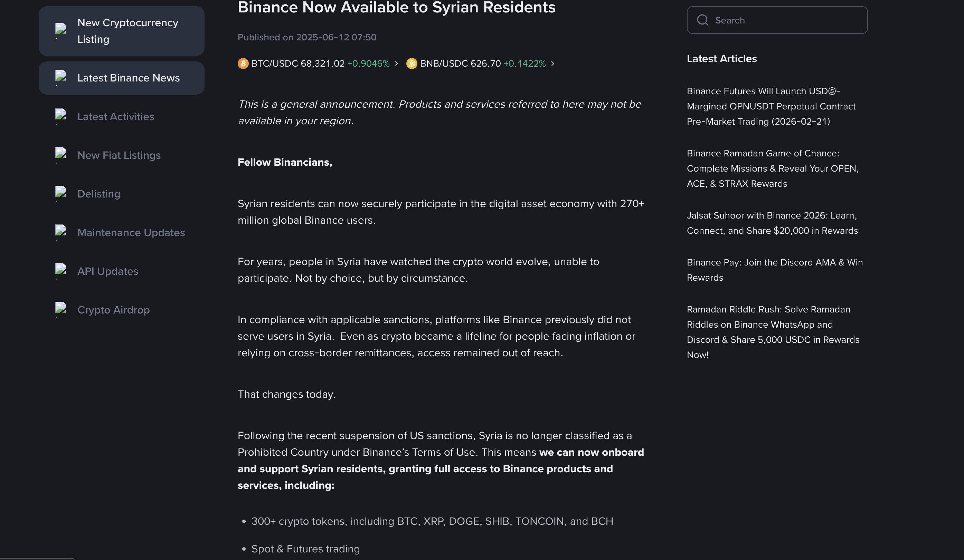Open the Binance Pay Discord AMA article
Viewport: 964px width, 560px height.
pyautogui.click(x=774, y=270)
